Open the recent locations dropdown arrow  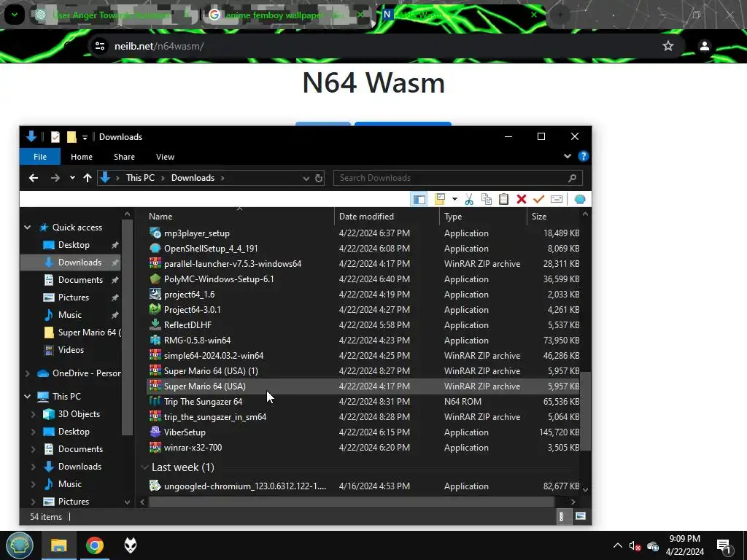[72, 178]
